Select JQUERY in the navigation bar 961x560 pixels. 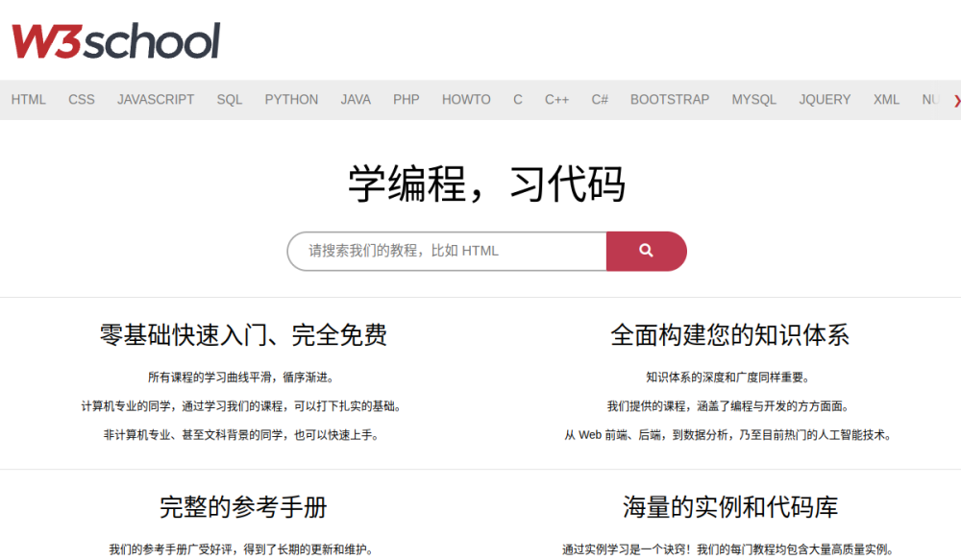point(825,100)
